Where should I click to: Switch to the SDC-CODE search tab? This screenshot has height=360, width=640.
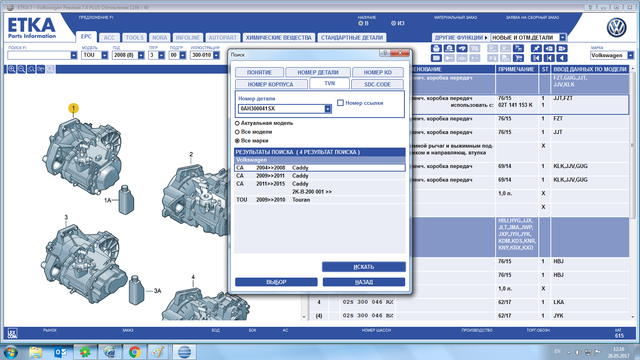click(x=377, y=84)
